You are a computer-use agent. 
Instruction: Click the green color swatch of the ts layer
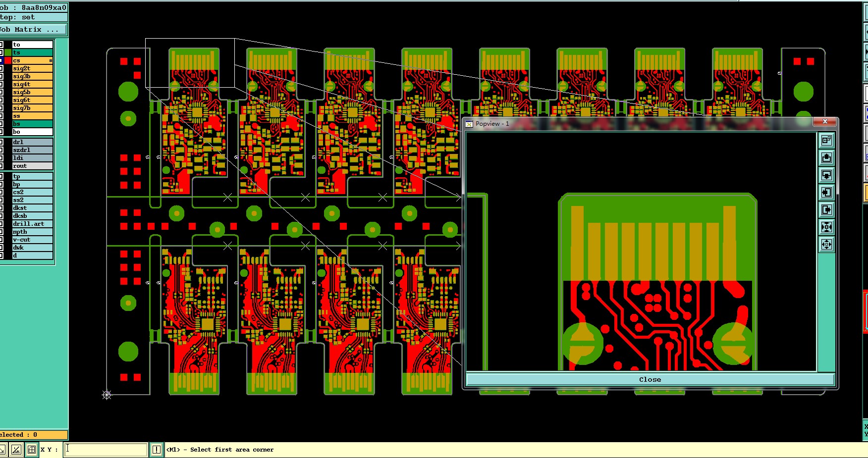[x=8, y=52]
